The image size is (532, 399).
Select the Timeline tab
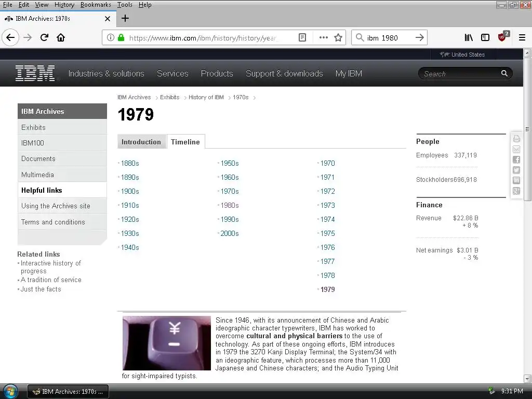coord(185,142)
